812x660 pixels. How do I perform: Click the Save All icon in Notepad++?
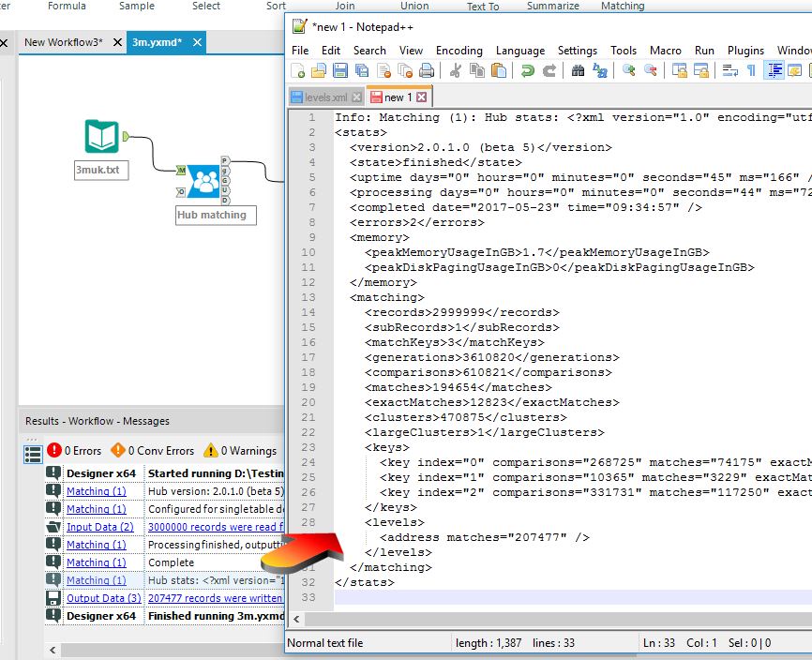pyautogui.click(x=362, y=70)
